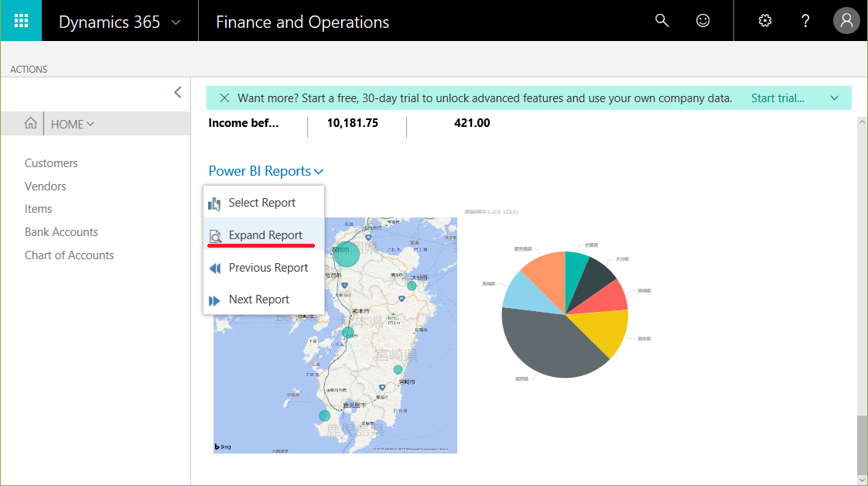Click the Income bef... row label
The width and height of the screenshot is (868, 486).
click(244, 123)
